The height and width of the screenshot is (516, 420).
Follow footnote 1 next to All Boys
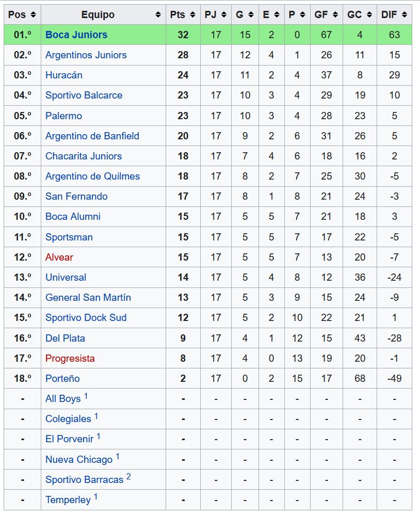pos(86,396)
